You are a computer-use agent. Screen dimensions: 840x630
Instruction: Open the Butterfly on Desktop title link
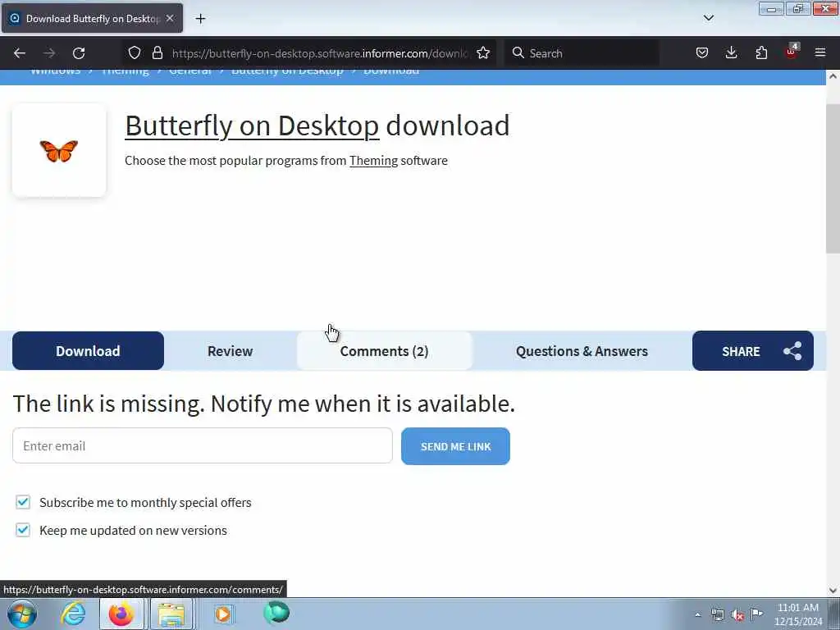coord(252,126)
